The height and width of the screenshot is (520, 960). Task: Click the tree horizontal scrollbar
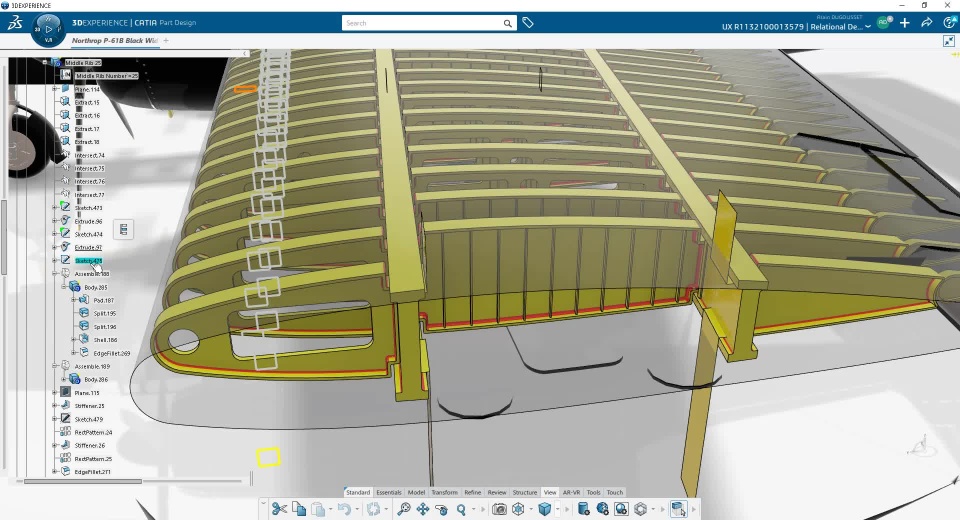[x=83, y=481]
